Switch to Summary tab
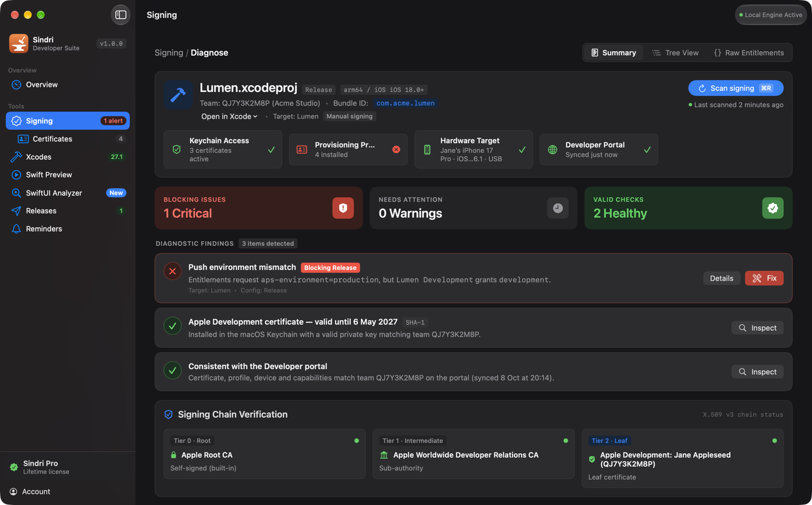The width and height of the screenshot is (812, 505). tap(614, 53)
